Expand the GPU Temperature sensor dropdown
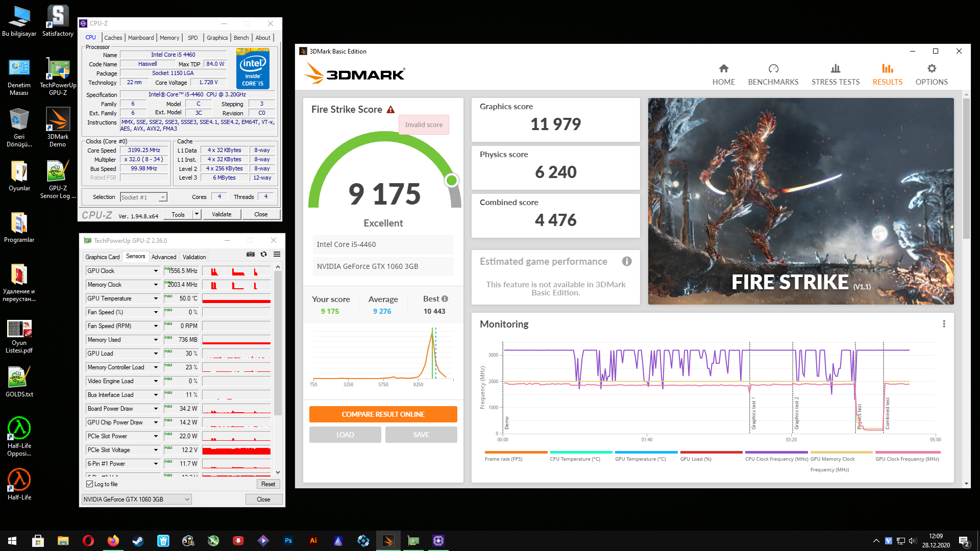The height and width of the screenshot is (551, 980). (156, 298)
